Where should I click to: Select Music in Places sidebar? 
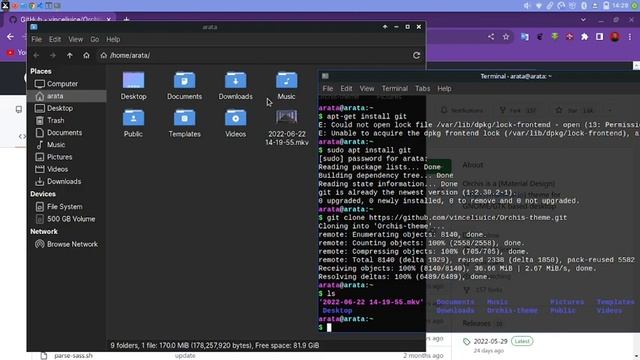click(67, 145)
